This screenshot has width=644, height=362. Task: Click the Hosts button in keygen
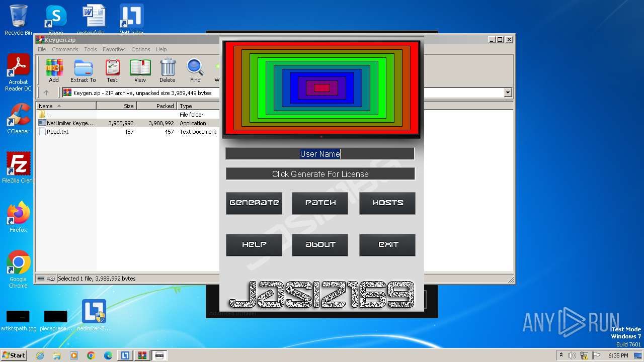(x=387, y=203)
